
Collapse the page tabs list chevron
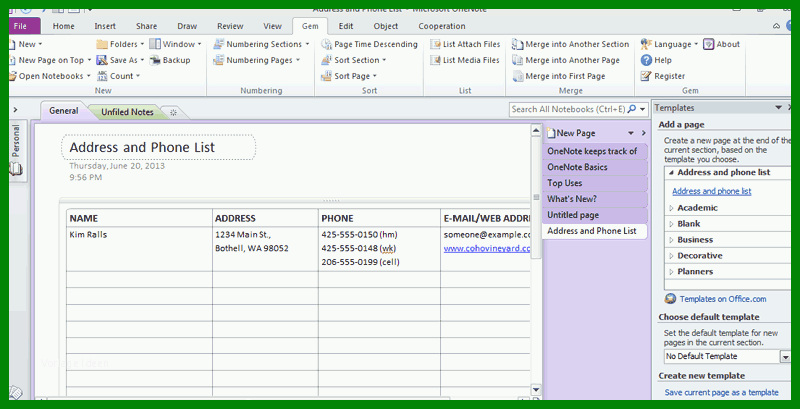click(644, 133)
